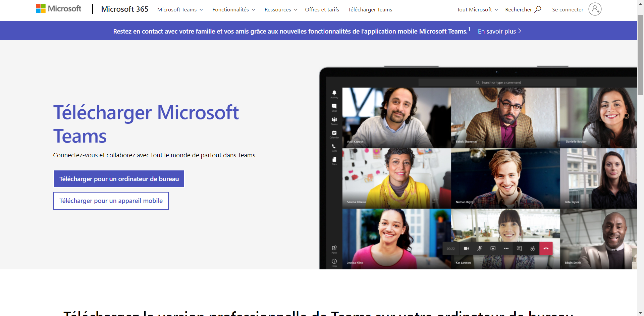644x316 pixels.
Task: Click the chat icon in call toolbar
Action: pyautogui.click(x=519, y=249)
